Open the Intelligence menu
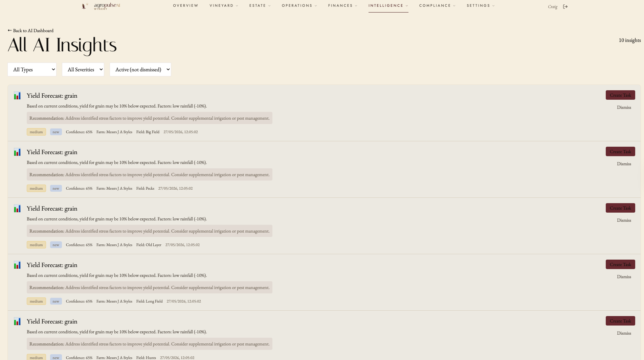The image size is (644, 360). [388, 6]
